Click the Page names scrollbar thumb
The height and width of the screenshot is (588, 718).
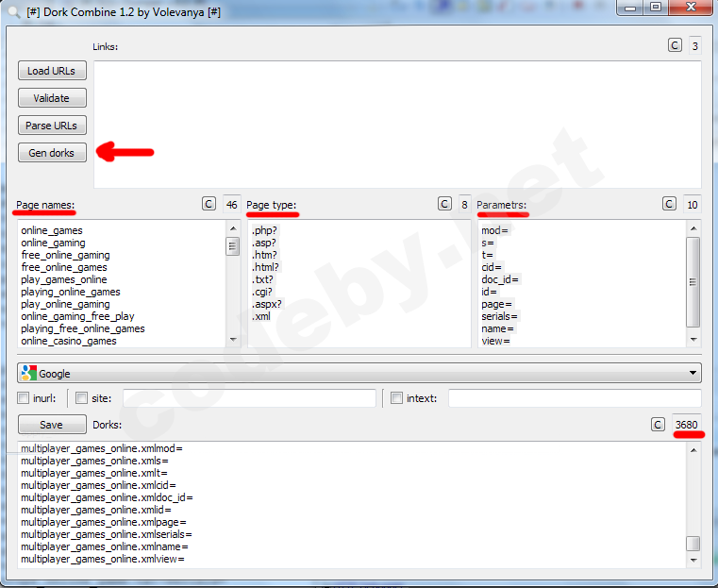(x=233, y=246)
